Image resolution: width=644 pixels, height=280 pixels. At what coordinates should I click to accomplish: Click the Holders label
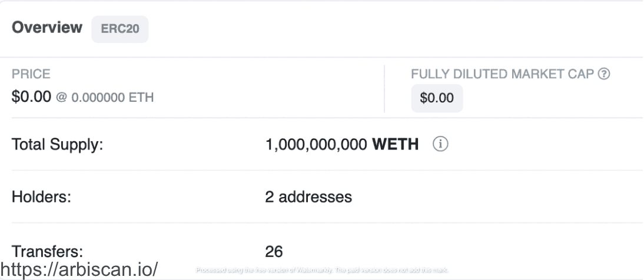pyautogui.click(x=41, y=196)
